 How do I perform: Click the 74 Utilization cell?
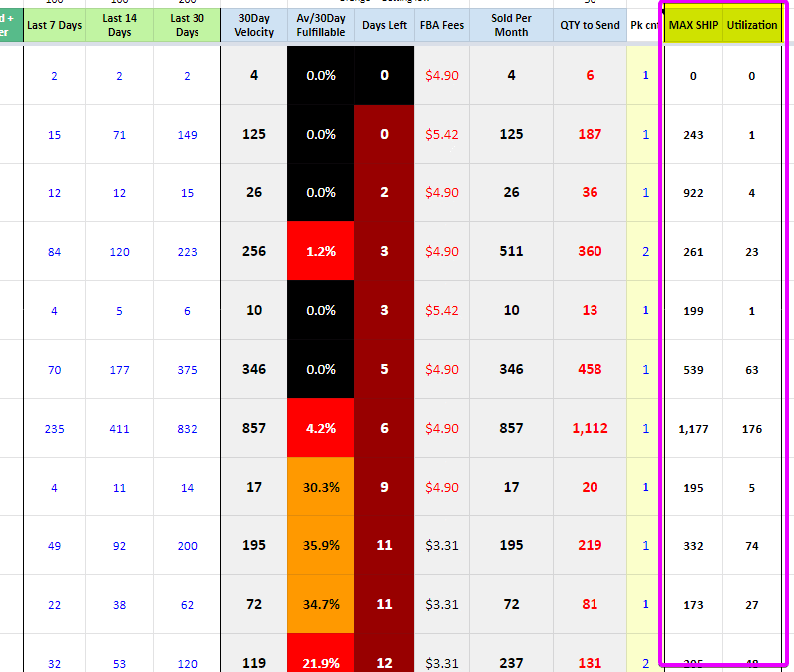752,546
